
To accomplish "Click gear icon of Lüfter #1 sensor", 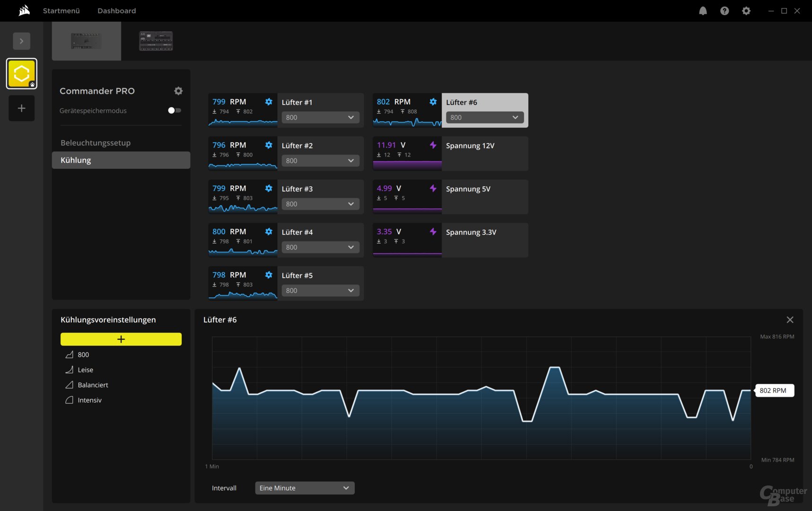I will 269,102.
